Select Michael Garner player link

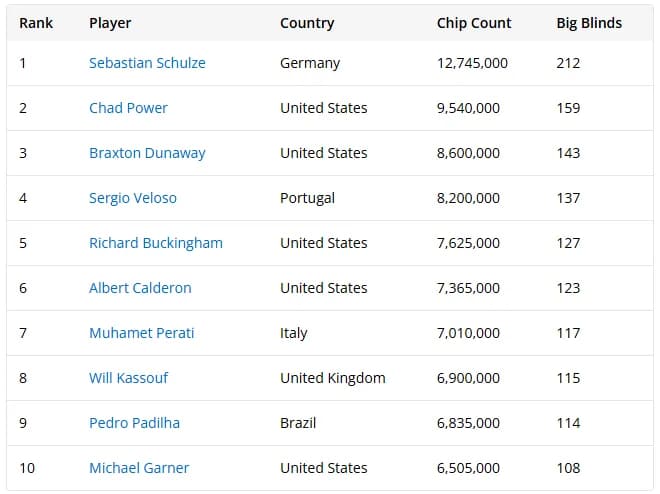pyautogui.click(x=139, y=468)
